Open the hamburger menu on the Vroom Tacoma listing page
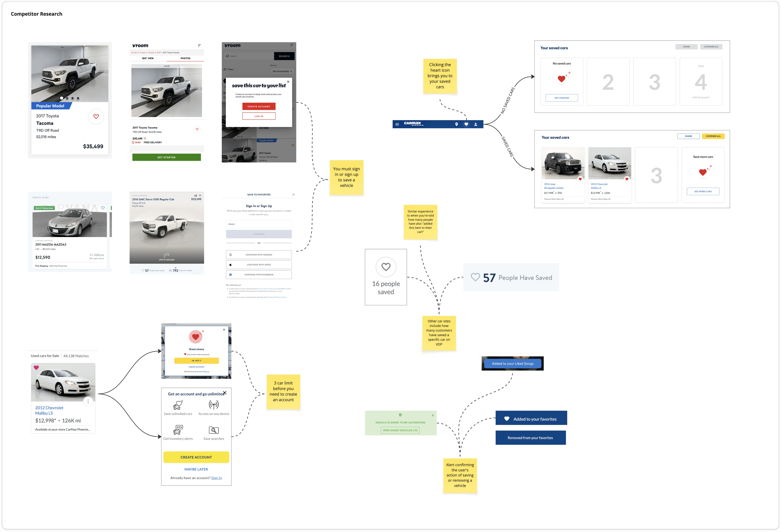Screen dimensions: 781x532 199,45
